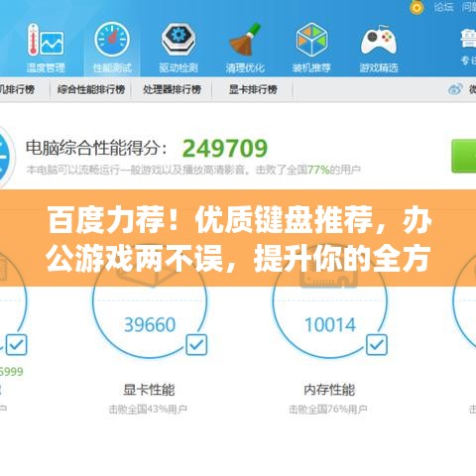
Task: Open the 装机推荐 cube icon
Action: (311, 49)
